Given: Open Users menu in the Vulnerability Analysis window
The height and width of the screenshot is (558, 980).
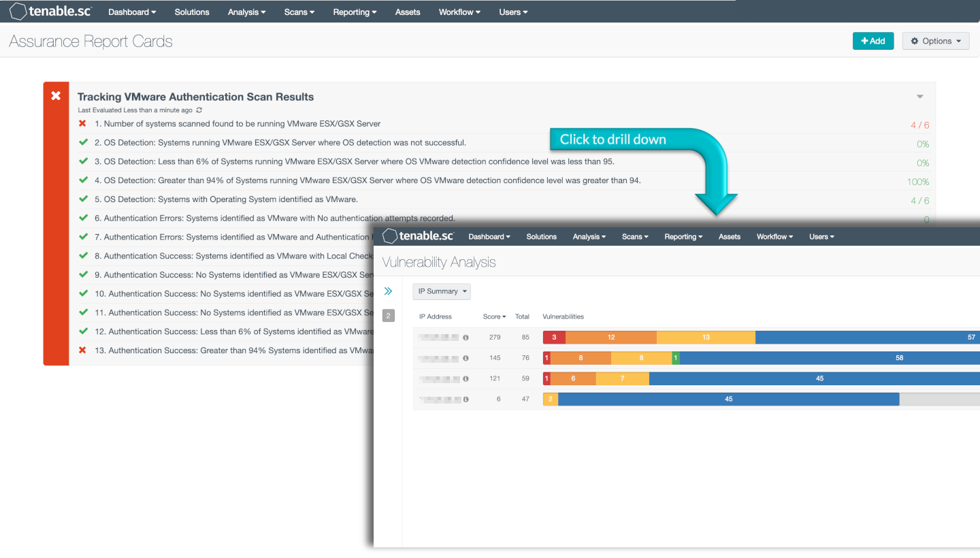Looking at the screenshot, I should [x=822, y=237].
